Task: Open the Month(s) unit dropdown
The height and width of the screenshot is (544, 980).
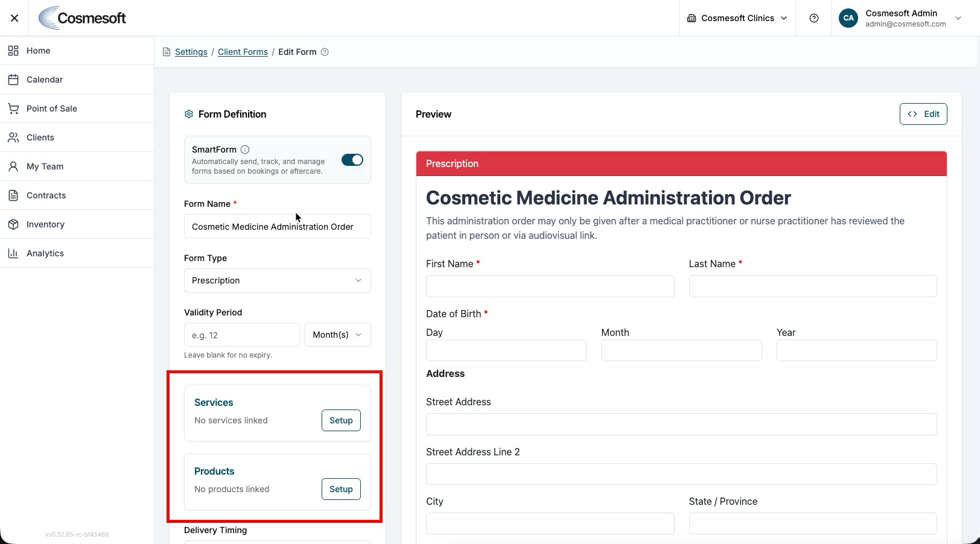Action: click(x=338, y=335)
